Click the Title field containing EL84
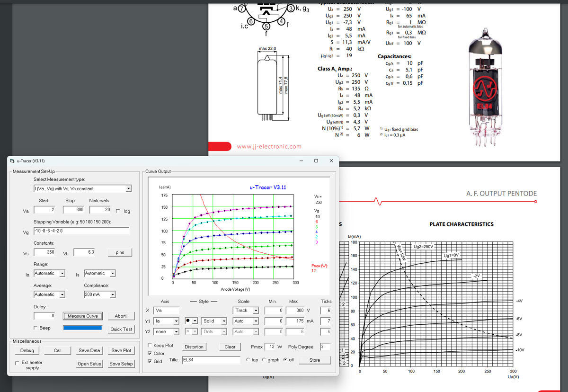 point(211,360)
